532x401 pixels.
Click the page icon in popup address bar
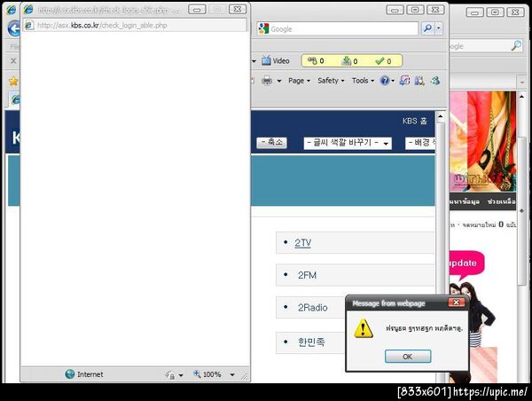click(x=29, y=25)
